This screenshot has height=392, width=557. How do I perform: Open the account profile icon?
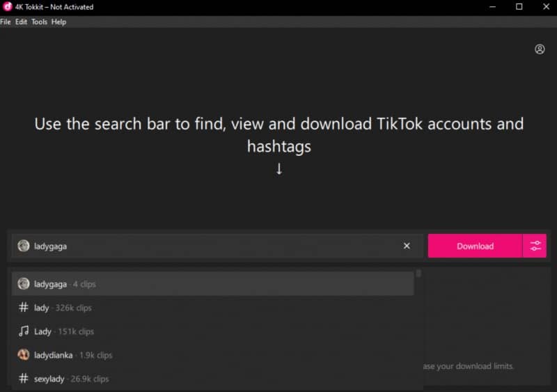540,49
